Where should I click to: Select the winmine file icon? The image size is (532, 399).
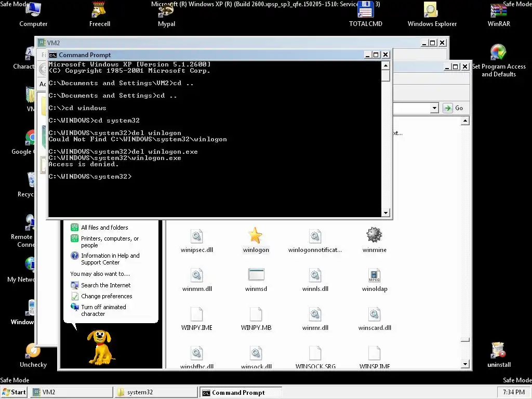click(374, 240)
